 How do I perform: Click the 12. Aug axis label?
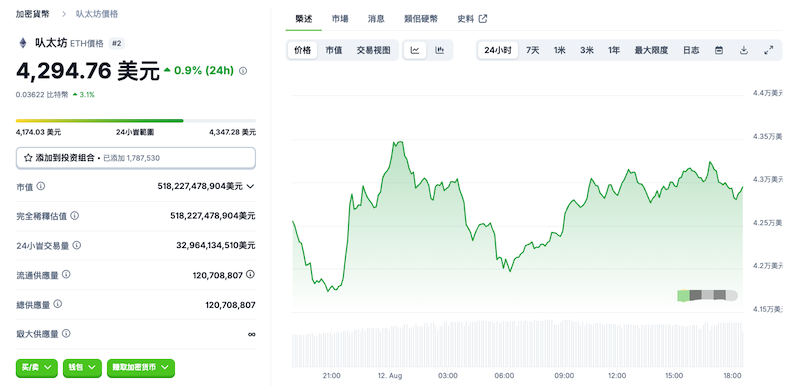391,376
